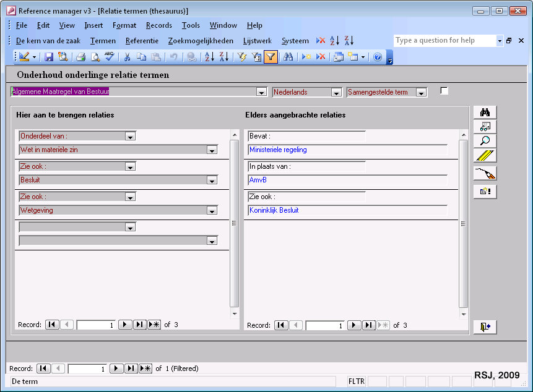
Task: Toggle the highlighted Apply Filter funnel icon
Action: (x=271, y=57)
